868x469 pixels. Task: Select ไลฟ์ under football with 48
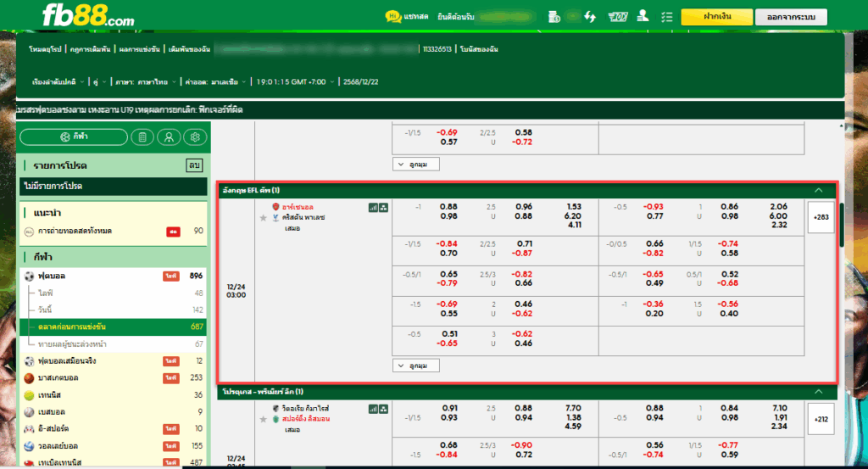pos(113,293)
